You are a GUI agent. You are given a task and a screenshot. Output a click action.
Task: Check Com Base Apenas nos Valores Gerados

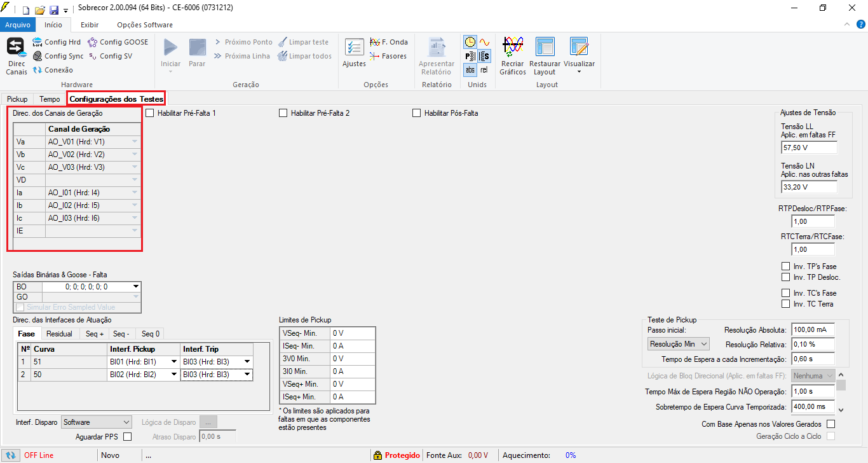[x=830, y=424]
